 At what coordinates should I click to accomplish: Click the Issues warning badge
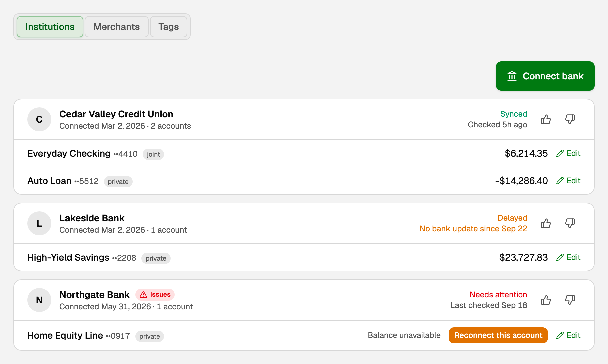point(155,295)
